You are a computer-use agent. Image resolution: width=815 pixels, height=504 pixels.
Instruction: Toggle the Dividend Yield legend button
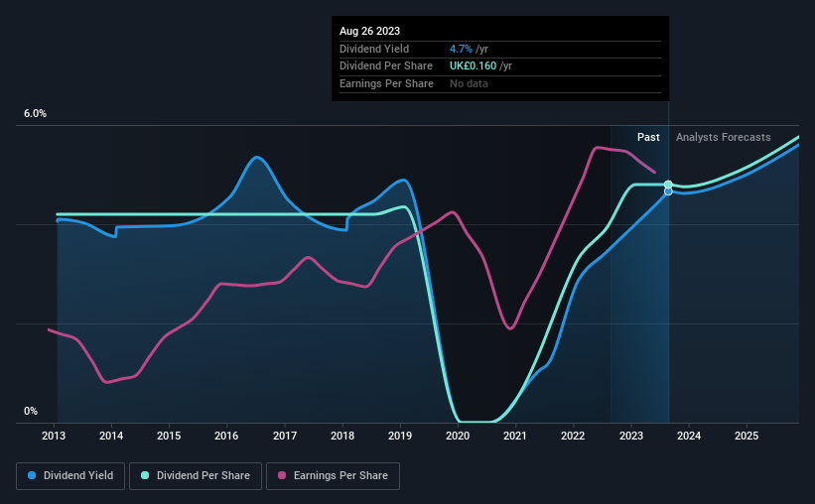click(x=70, y=476)
